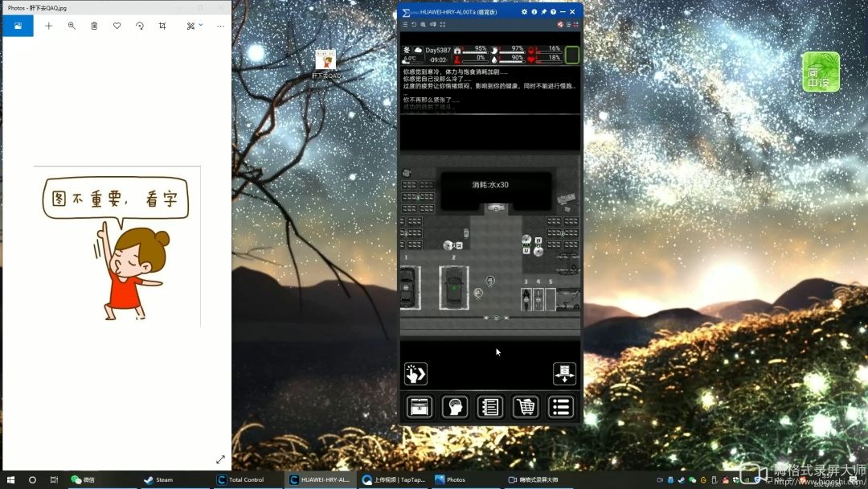Tap the 18% heart health bar
The height and width of the screenshot is (489, 868).
(x=545, y=58)
